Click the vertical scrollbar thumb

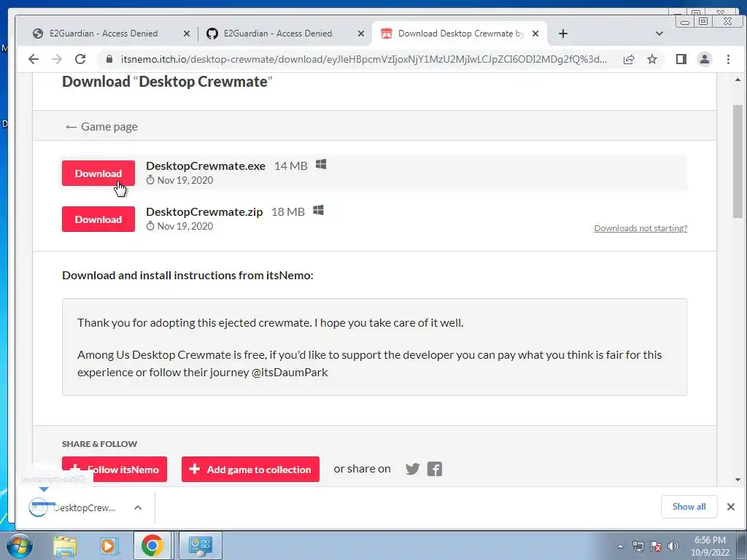[738, 160]
